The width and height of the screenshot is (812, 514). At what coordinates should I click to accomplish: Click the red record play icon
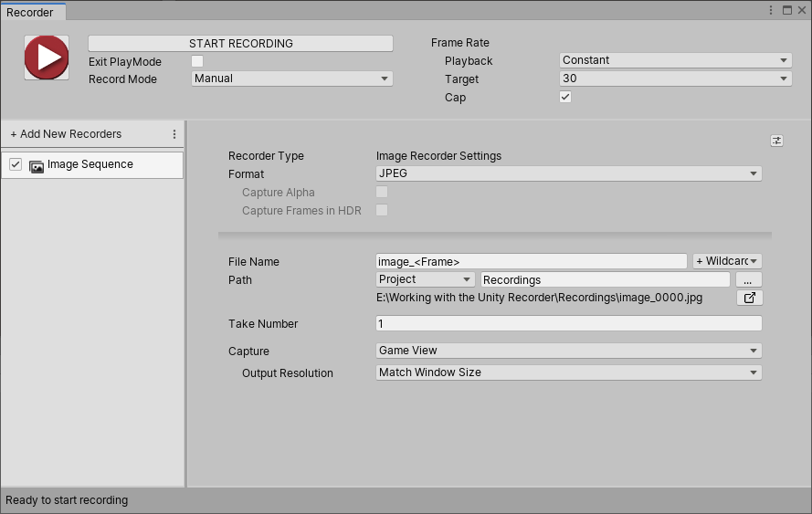coord(47,58)
